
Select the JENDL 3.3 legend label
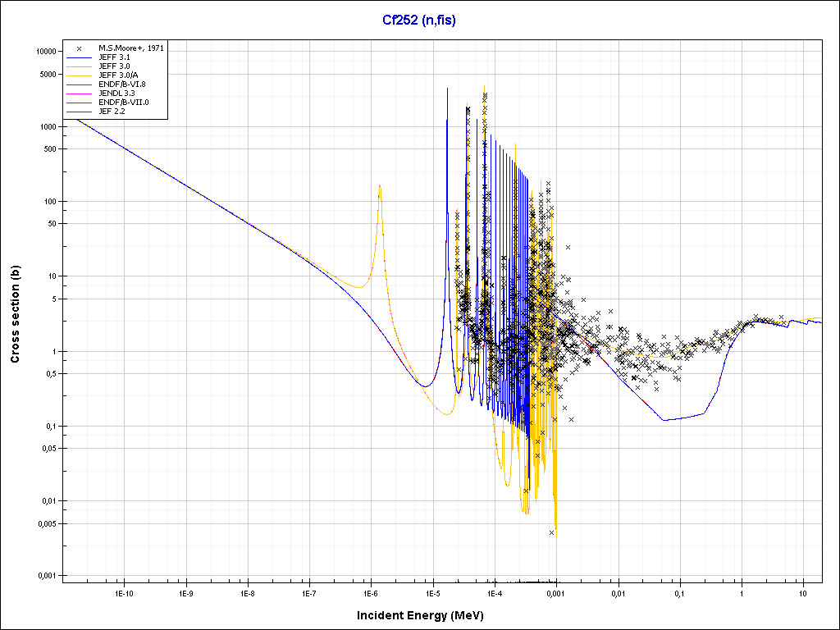tap(111, 94)
